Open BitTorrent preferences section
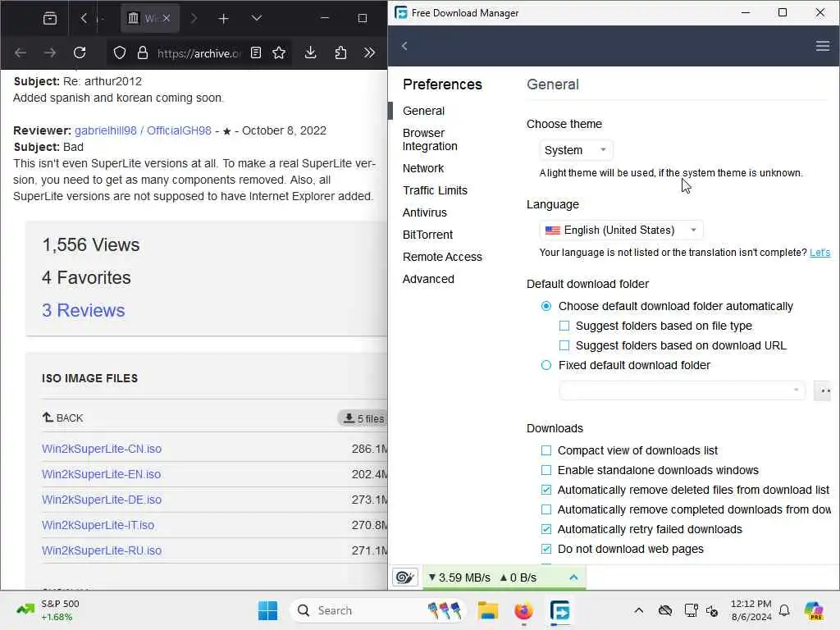This screenshot has width=840, height=630. tap(427, 235)
